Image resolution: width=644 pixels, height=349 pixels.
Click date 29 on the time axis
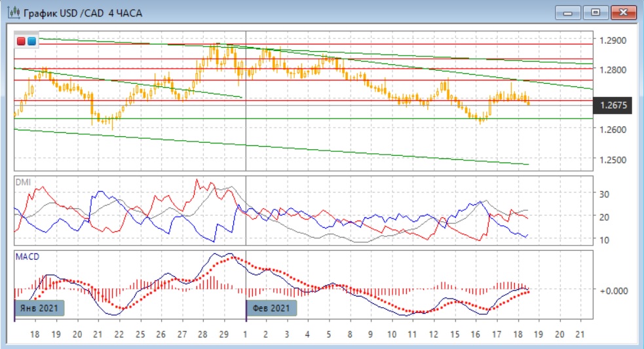point(223,334)
